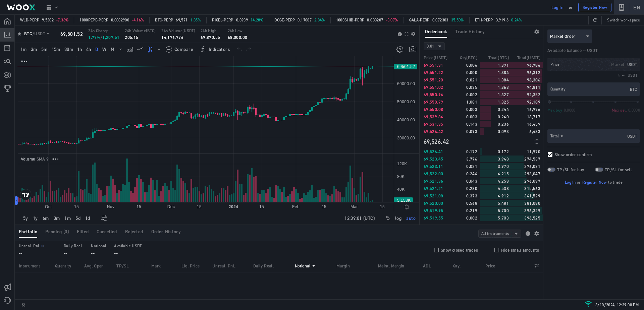Switch to the Trade History tab
The width and height of the screenshot is (644, 310).
470,32
